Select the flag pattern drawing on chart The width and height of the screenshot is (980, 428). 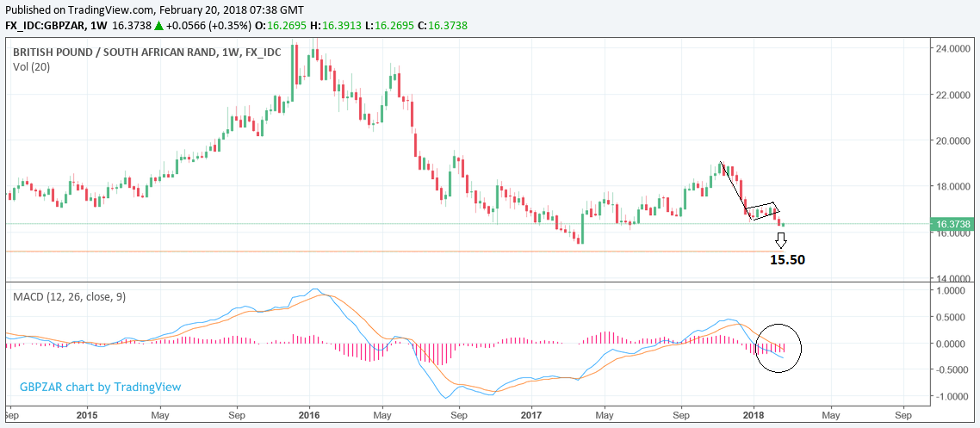[764, 211]
